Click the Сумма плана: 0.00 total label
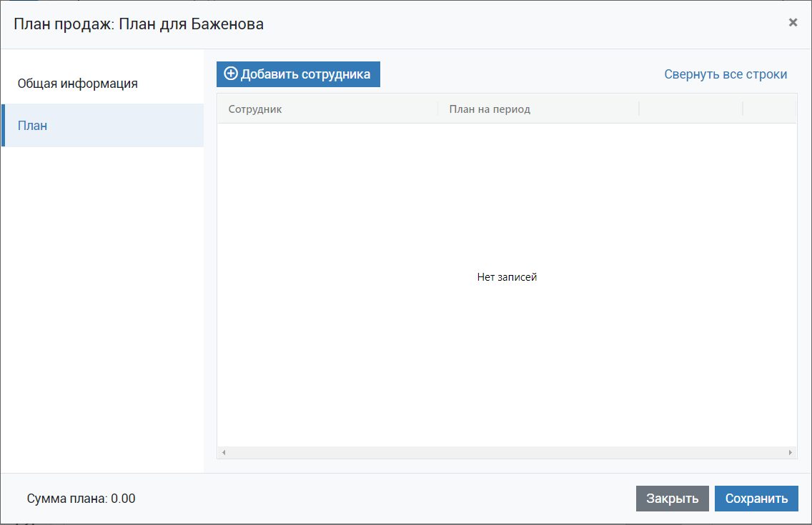This screenshot has width=812, height=525. pyautogui.click(x=81, y=499)
